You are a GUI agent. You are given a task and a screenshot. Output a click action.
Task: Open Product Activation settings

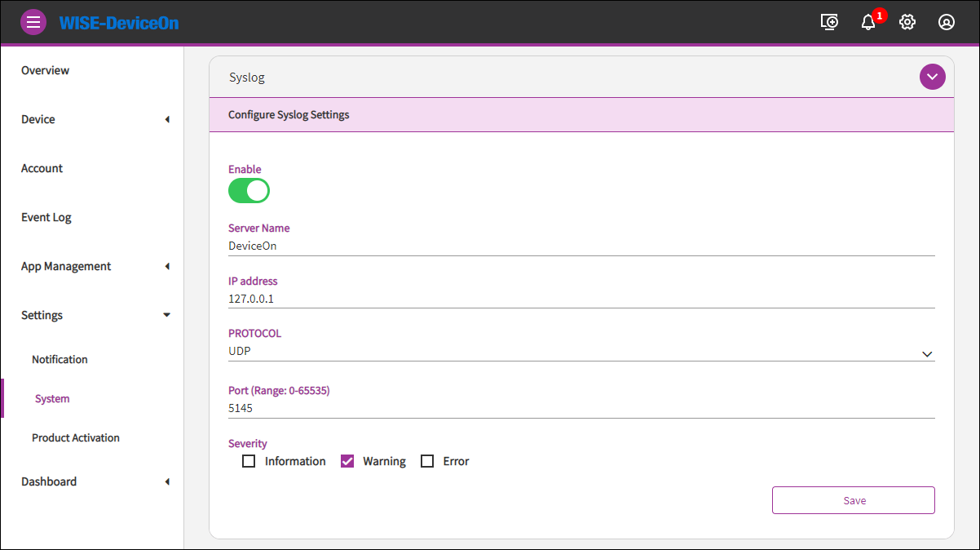tap(76, 437)
